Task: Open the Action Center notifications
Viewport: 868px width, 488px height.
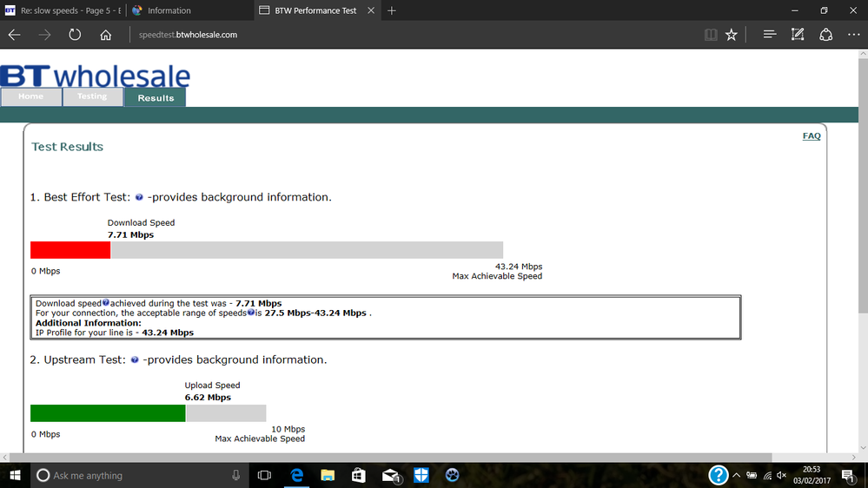Action: pyautogui.click(x=848, y=475)
